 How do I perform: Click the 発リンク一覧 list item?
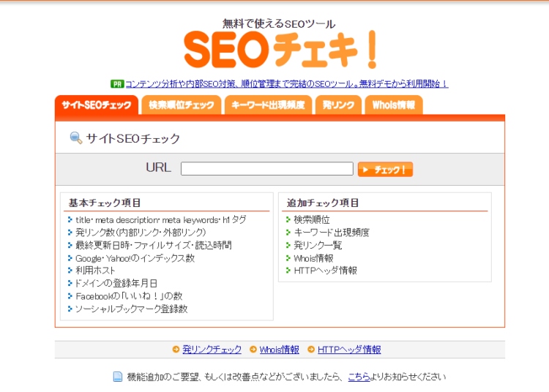[318, 245]
